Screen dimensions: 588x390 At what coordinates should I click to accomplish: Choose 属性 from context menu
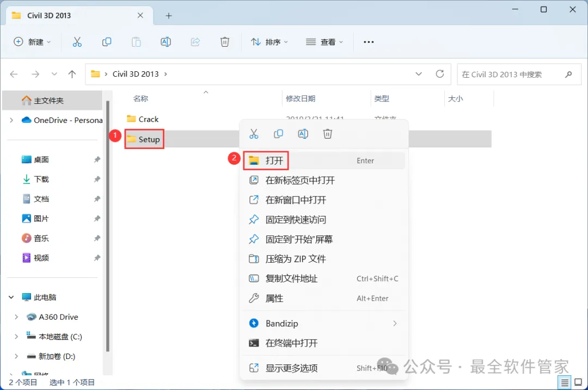pos(324,298)
